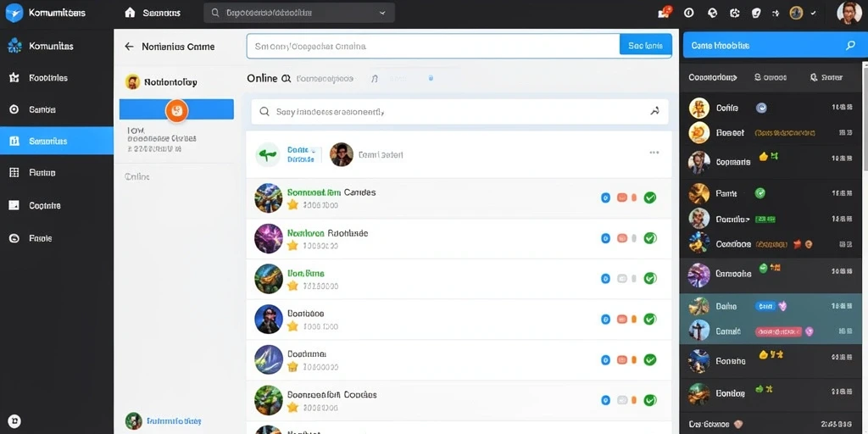This screenshot has width=868, height=434.
Task: Open the first contact in the right list
Action: [x=770, y=108]
